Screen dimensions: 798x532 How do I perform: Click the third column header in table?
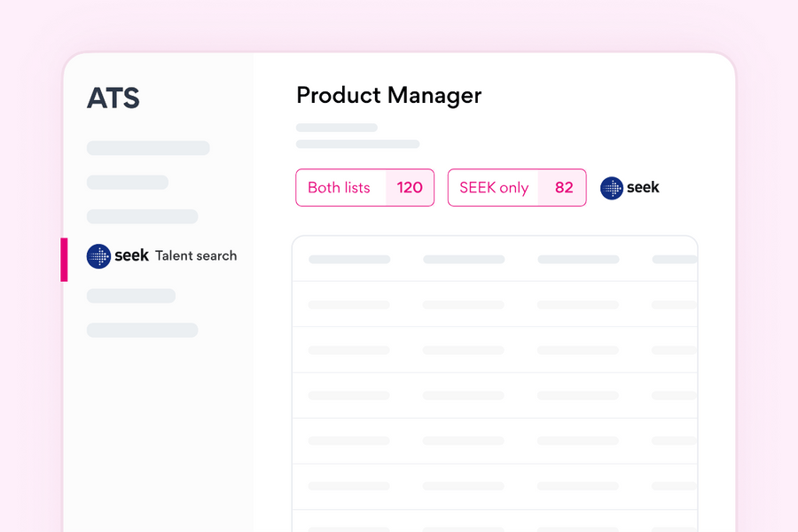click(578, 260)
